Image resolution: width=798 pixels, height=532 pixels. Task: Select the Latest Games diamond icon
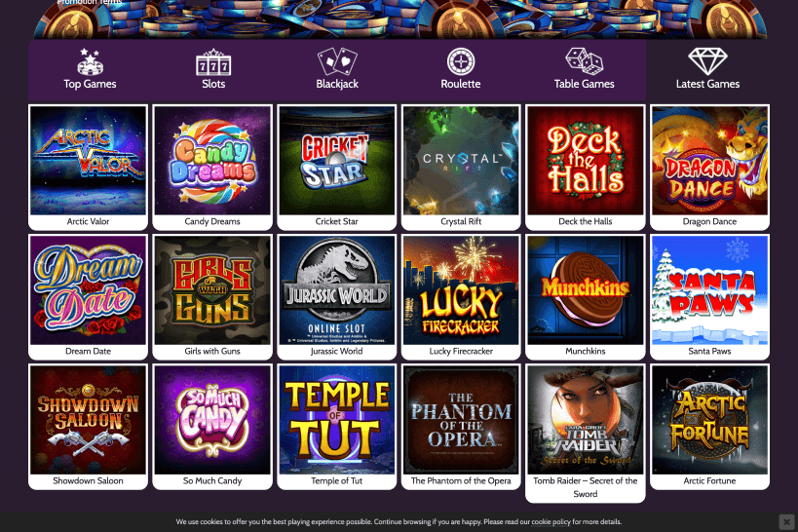tap(707, 61)
